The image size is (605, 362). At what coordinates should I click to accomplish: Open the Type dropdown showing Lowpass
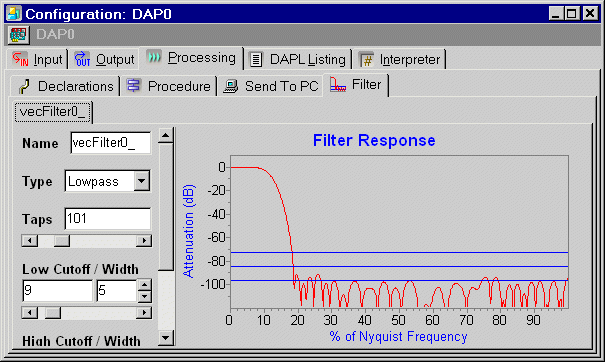142,181
